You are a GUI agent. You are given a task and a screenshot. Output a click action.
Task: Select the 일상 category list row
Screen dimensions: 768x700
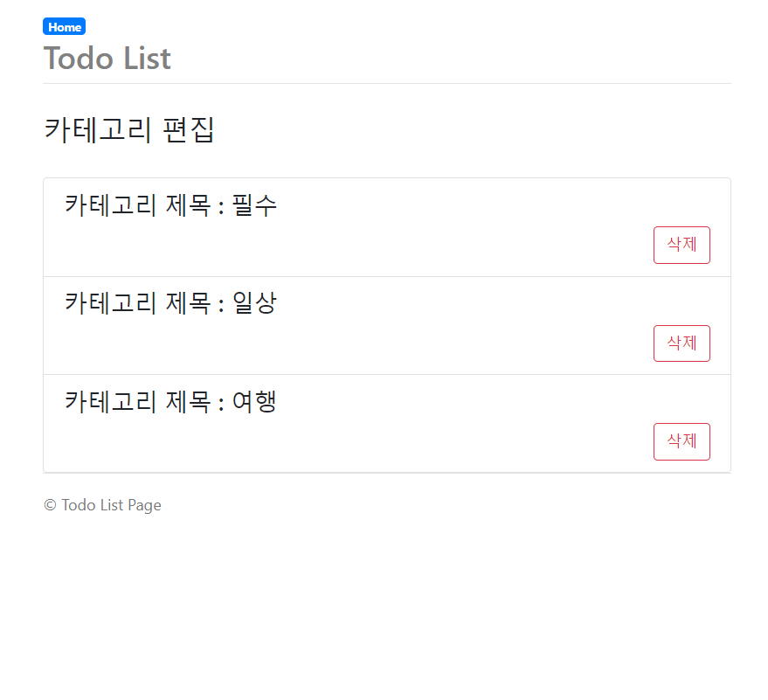click(386, 325)
